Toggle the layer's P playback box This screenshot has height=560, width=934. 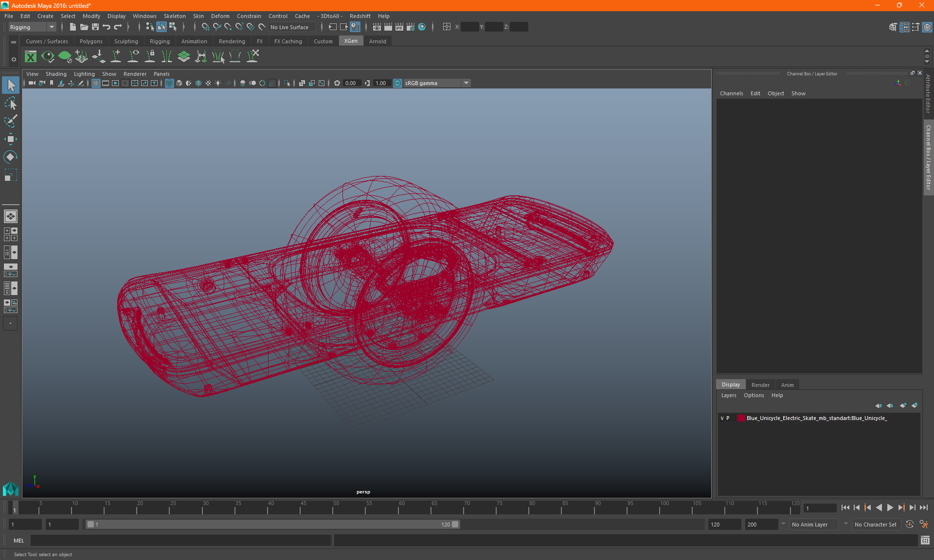[728, 418]
